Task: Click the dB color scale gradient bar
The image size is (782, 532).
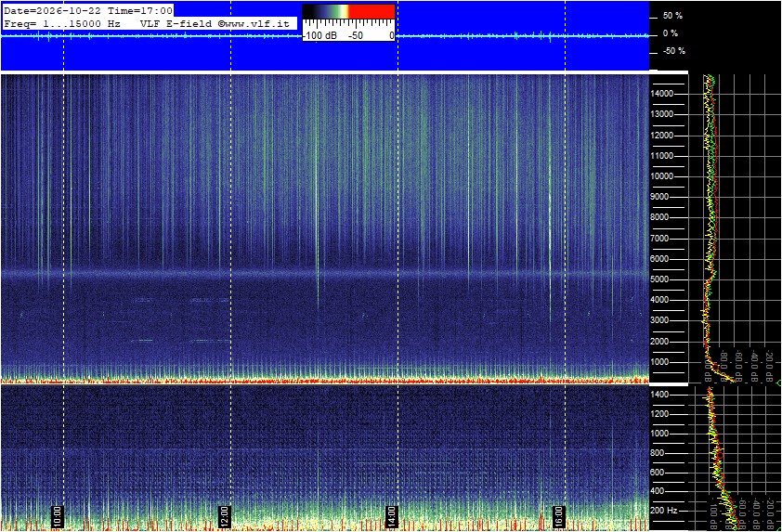Action: tap(348, 12)
